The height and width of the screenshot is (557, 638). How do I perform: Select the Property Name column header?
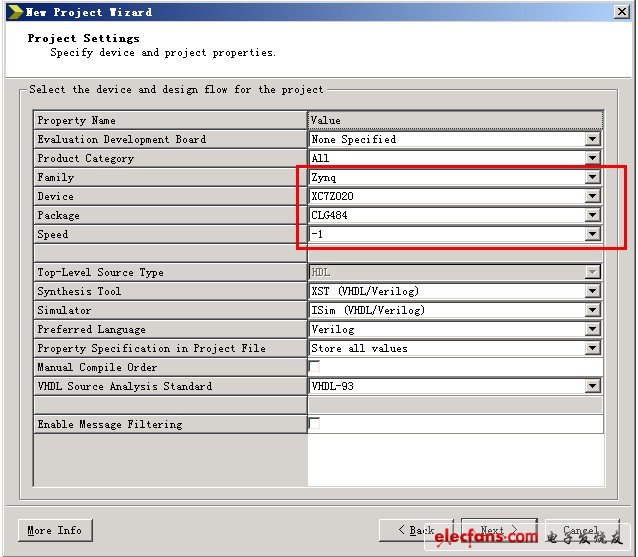tap(170, 120)
